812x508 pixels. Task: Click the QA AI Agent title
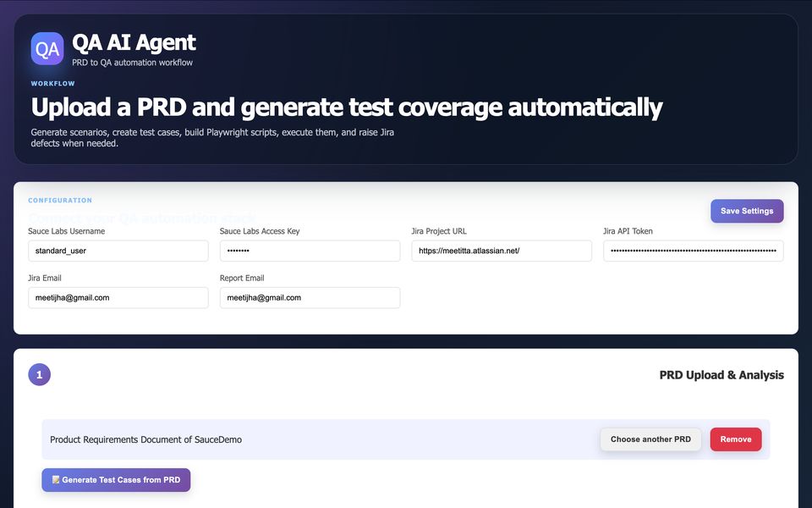click(134, 42)
